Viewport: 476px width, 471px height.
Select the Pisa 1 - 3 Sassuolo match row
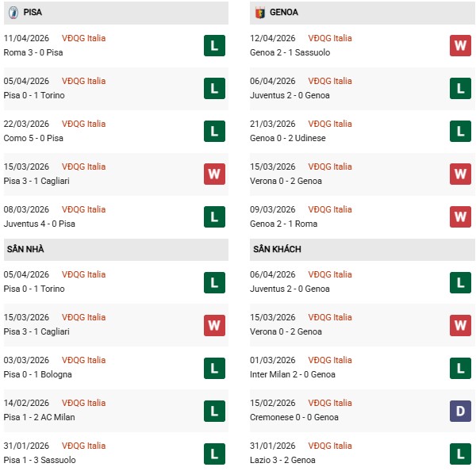(103, 453)
